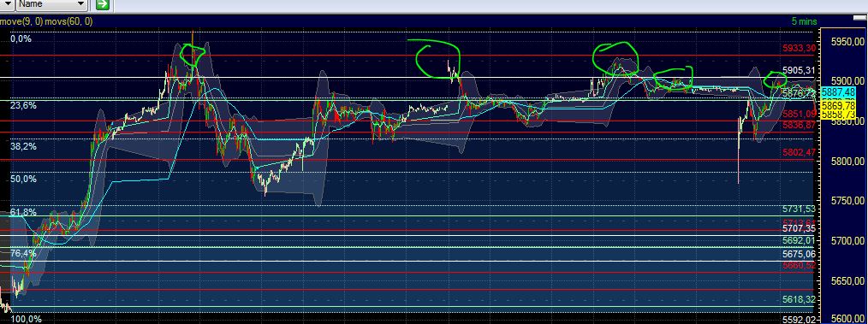This screenshot has width=868, height=324.
Task: Click the 38,2% Fibonacci level label
Action: point(23,146)
